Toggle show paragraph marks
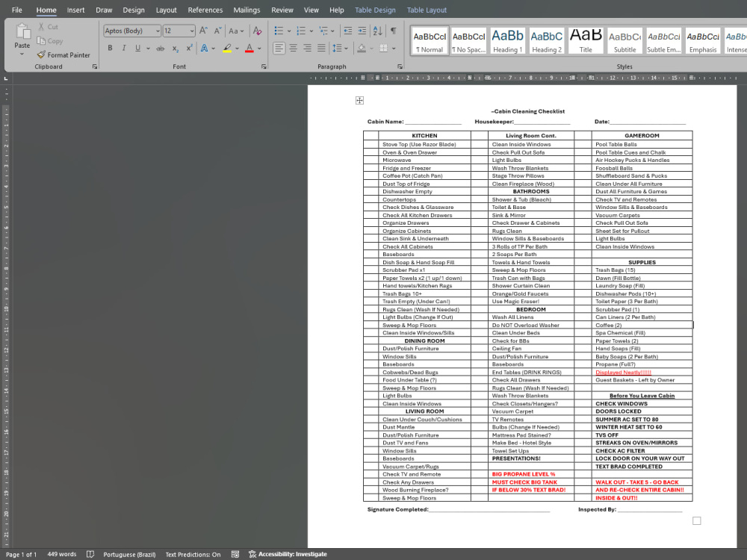Viewport: 747px width, 560px height. [x=394, y=31]
